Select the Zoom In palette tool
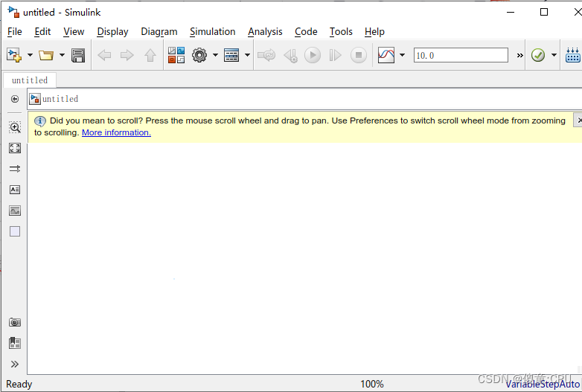Image resolution: width=582 pixels, height=392 pixels. pos(15,127)
